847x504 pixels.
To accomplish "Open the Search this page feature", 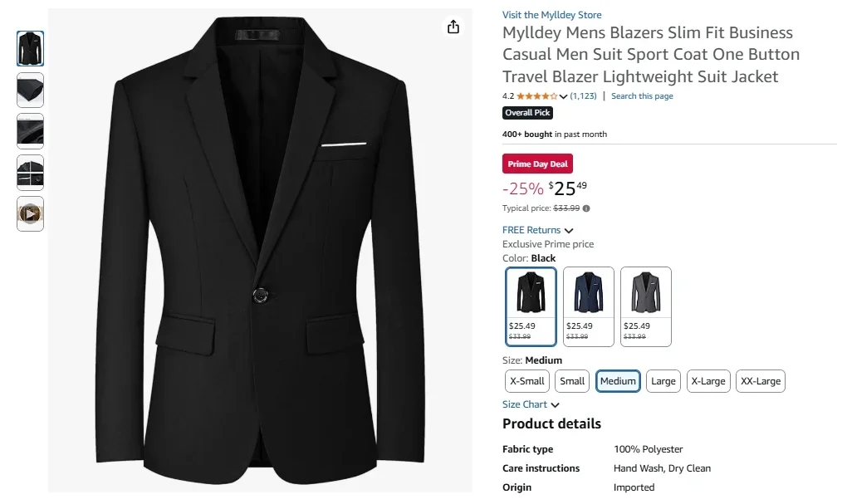I will click(x=642, y=95).
